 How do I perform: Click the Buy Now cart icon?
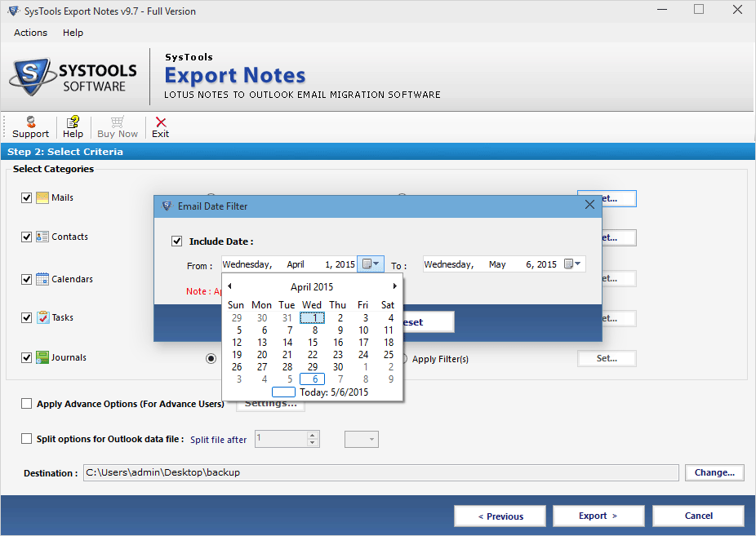pyautogui.click(x=118, y=122)
